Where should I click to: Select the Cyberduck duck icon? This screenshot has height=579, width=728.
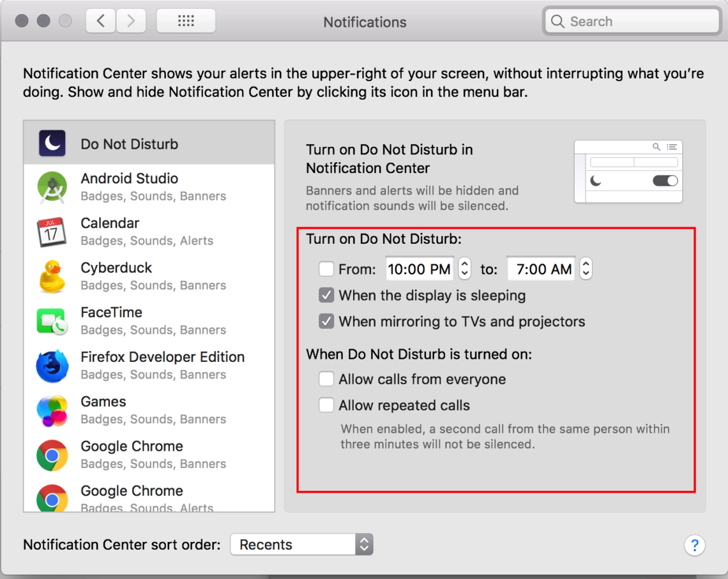[x=52, y=276]
